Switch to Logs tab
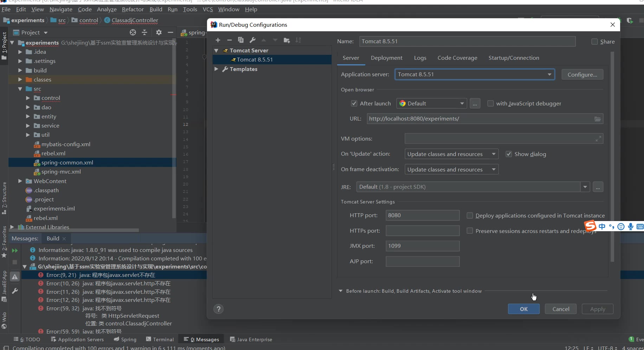The height and width of the screenshot is (350, 644). (x=420, y=58)
